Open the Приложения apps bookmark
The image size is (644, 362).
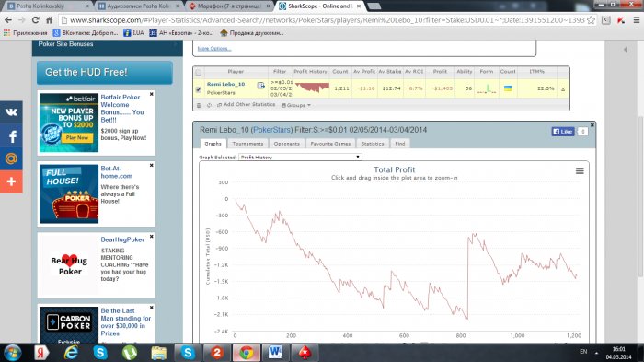point(26,33)
